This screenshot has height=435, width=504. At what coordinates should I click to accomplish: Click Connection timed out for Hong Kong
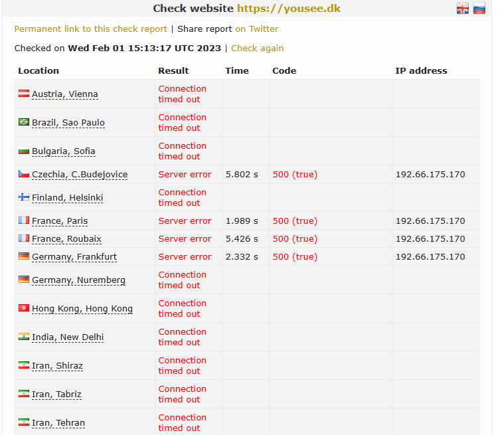coord(182,309)
